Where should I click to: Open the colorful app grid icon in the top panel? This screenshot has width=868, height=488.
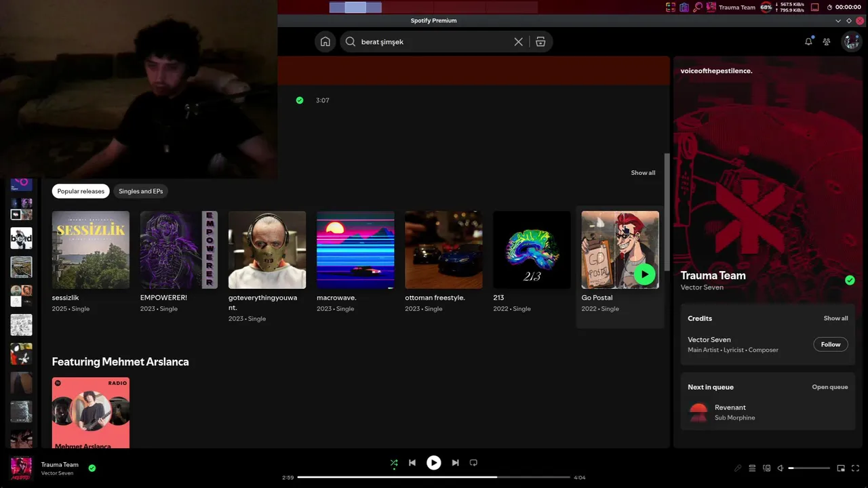[671, 7]
